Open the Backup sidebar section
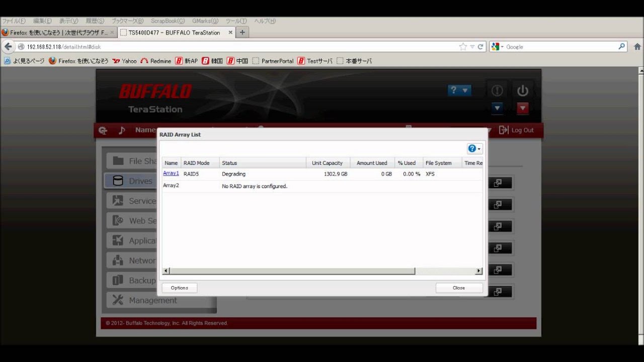The height and width of the screenshot is (362, 644). coord(132,280)
